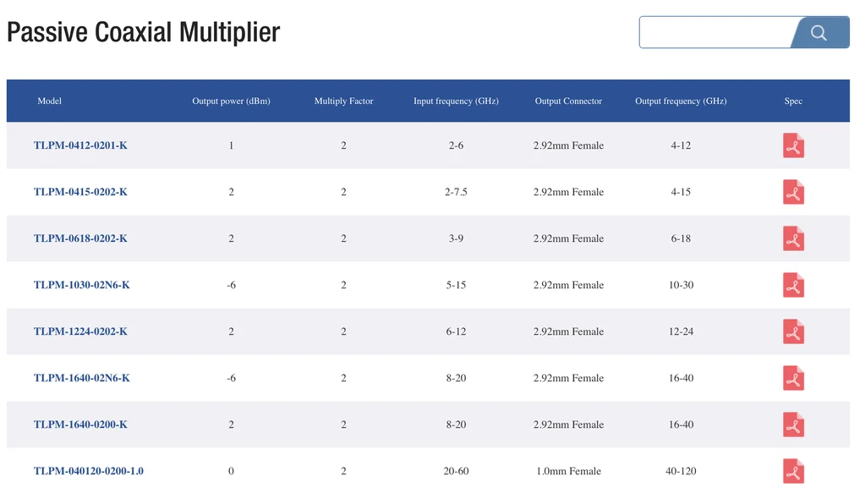Image resolution: width=865 pixels, height=504 pixels.
Task: Open the PDF spec for TLPM-1030-02N6-K
Action: (793, 285)
